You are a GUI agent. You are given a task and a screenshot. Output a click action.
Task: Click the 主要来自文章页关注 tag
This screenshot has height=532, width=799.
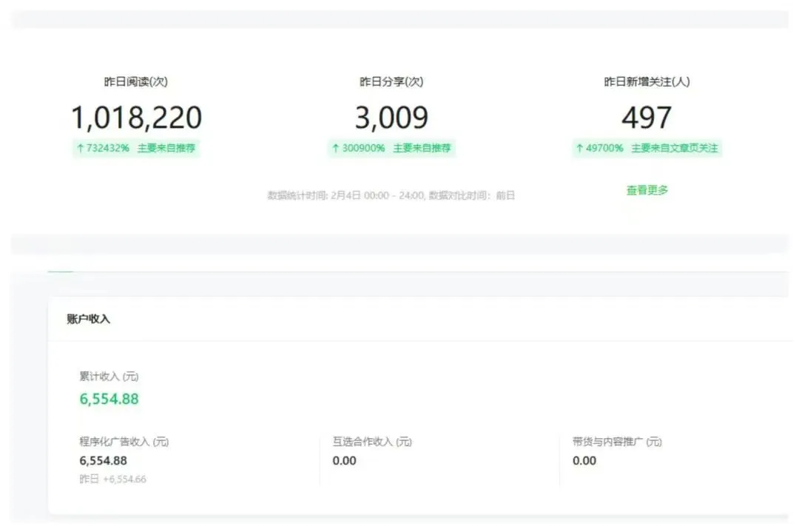click(x=674, y=148)
